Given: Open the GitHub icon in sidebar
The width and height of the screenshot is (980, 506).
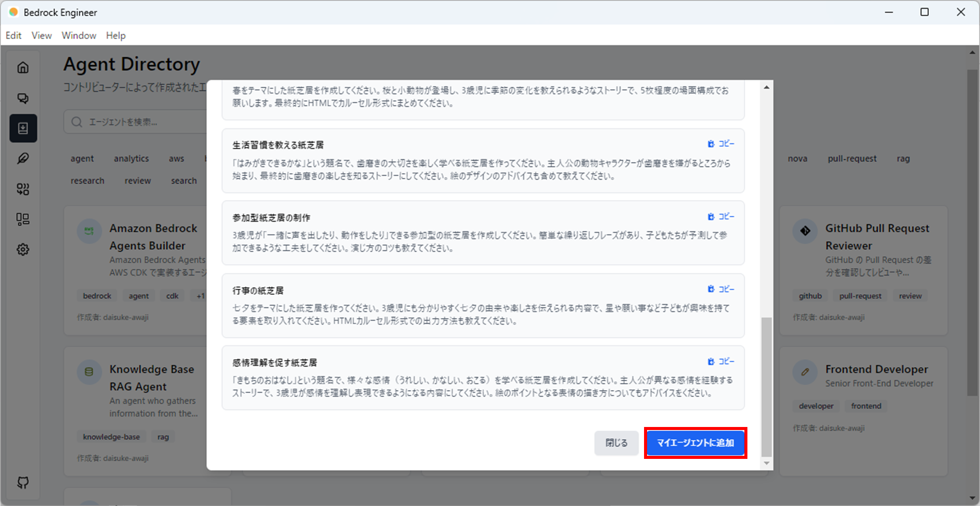Looking at the screenshot, I should (23, 483).
